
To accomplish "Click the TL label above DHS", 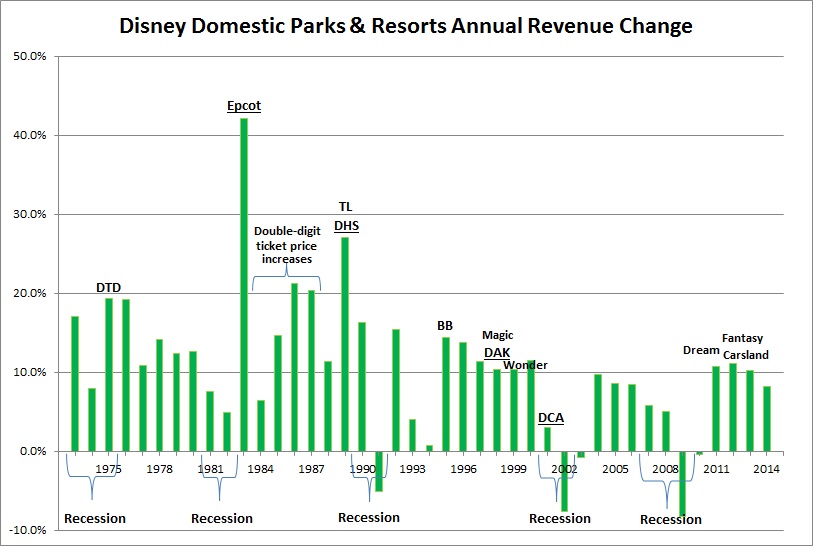I will point(346,207).
